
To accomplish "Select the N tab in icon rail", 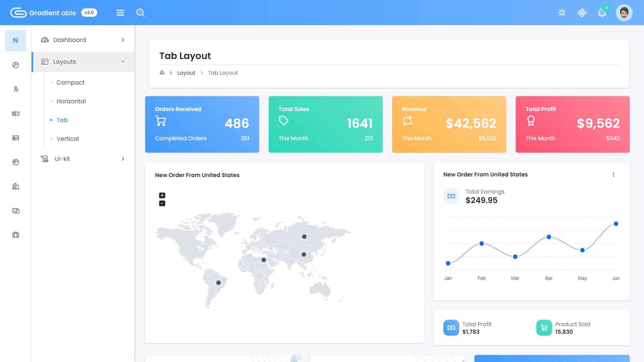I will click(x=15, y=41).
